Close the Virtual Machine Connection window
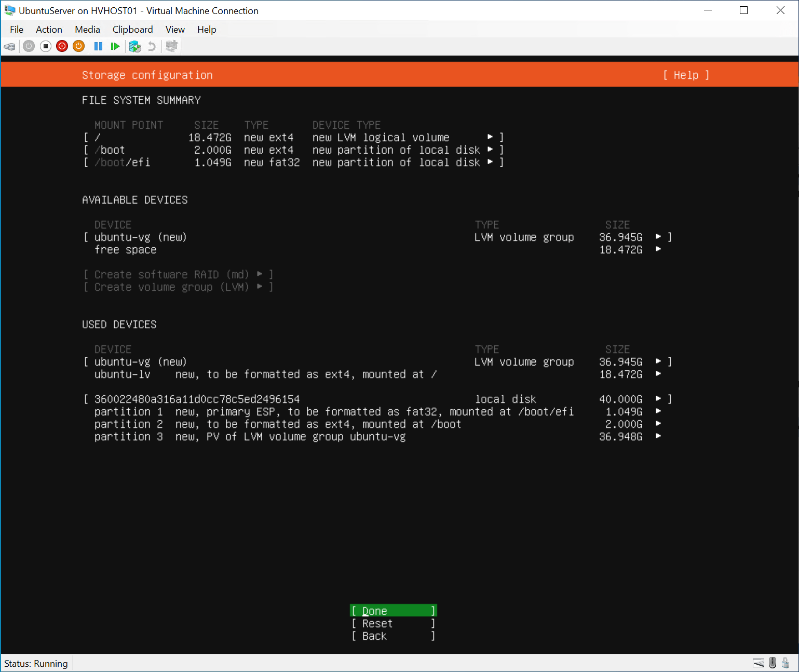 tap(780, 10)
